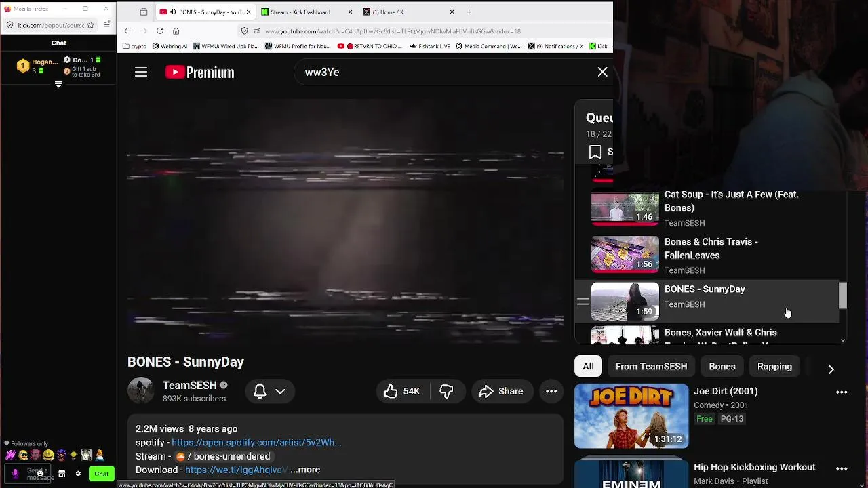Play Cat Soup - It's Just A Few in queue

[708, 208]
